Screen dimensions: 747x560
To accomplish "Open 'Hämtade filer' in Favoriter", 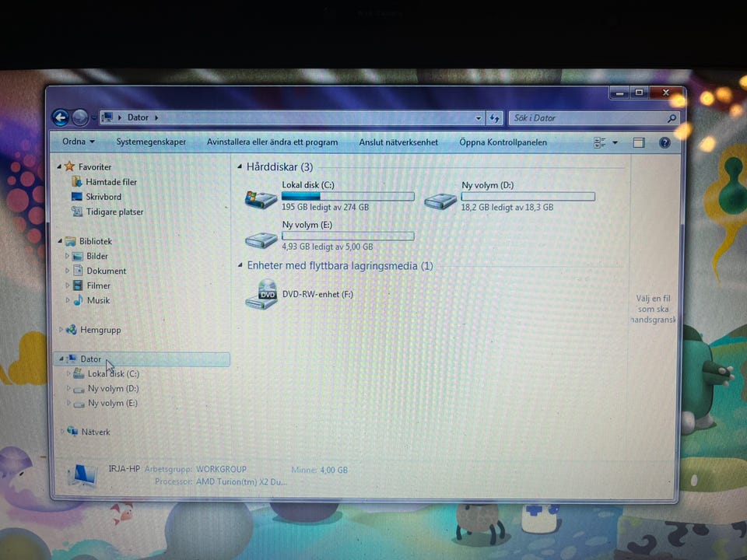I will tap(111, 182).
